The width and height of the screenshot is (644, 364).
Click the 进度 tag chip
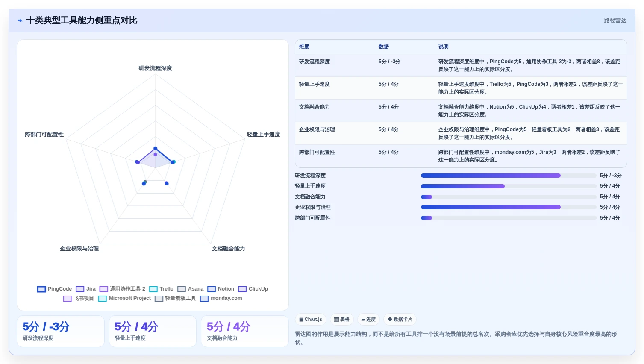368,319
